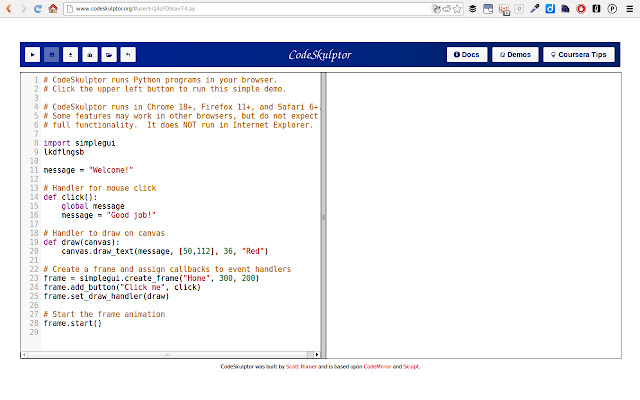This screenshot has width=640, height=400.
Task: Open the window-tab screenshot extension icon
Action: (488, 9)
